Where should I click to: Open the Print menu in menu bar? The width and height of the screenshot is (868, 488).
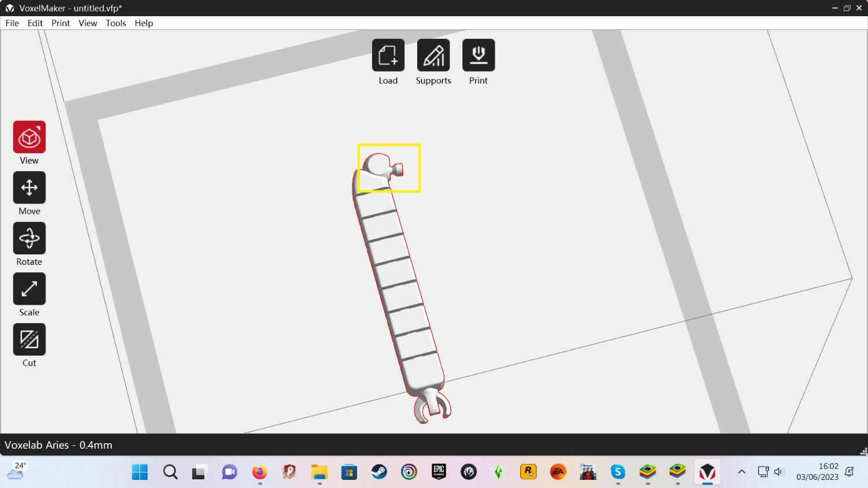pos(61,23)
